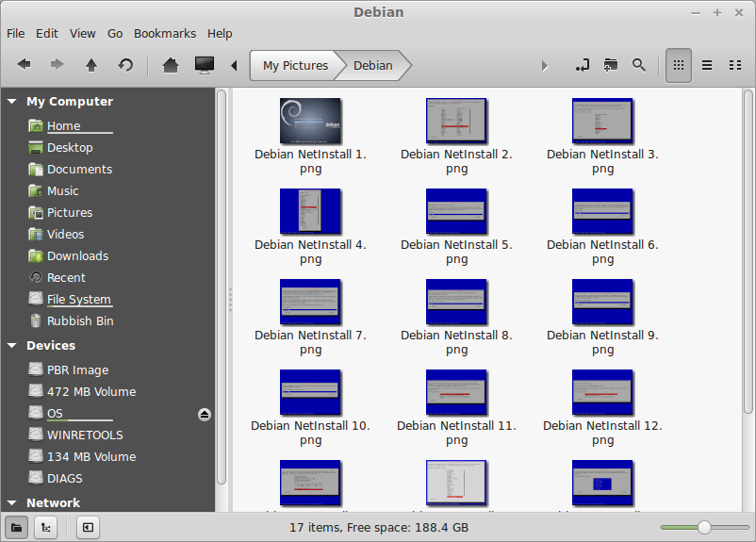Image resolution: width=756 pixels, height=542 pixels.
Task: Adjust the zoom slider in status bar
Action: pos(704,528)
